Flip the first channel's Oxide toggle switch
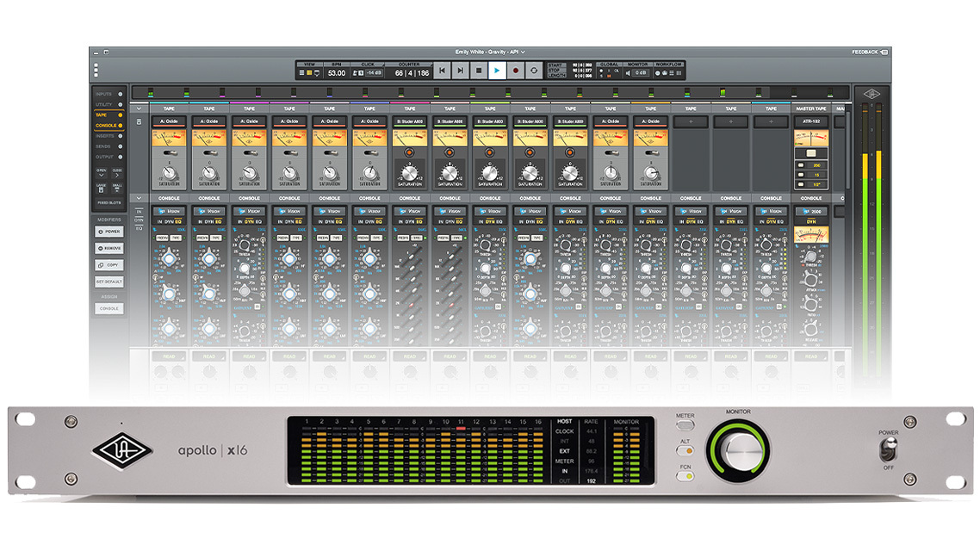The height and width of the screenshot is (551, 980). point(169,152)
